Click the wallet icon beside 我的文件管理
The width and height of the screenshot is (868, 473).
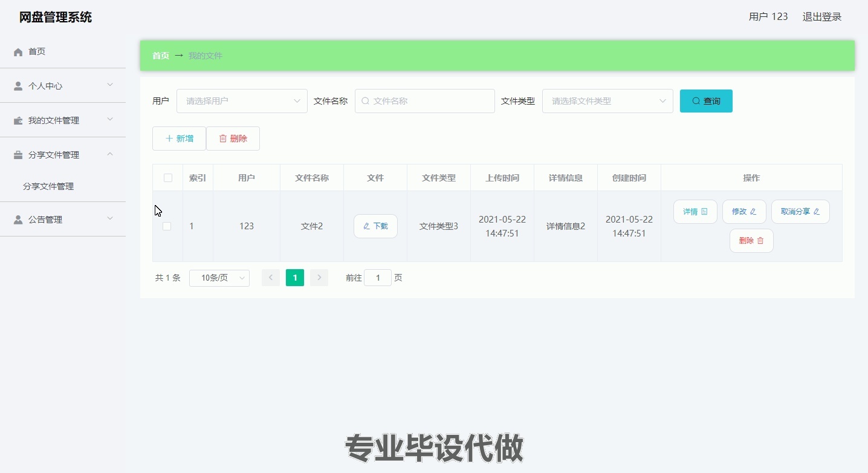pyautogui.click(x=18, y=120)
